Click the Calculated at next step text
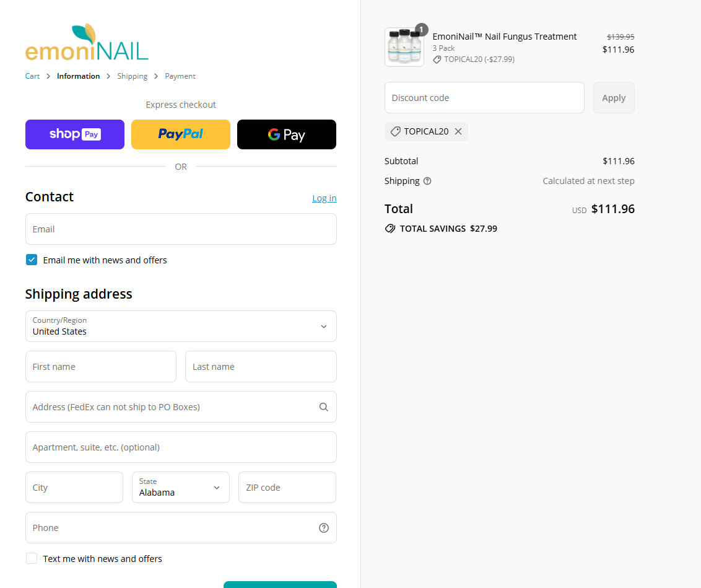The width and height of the screenshot is (701, 588). click(589, 181)
